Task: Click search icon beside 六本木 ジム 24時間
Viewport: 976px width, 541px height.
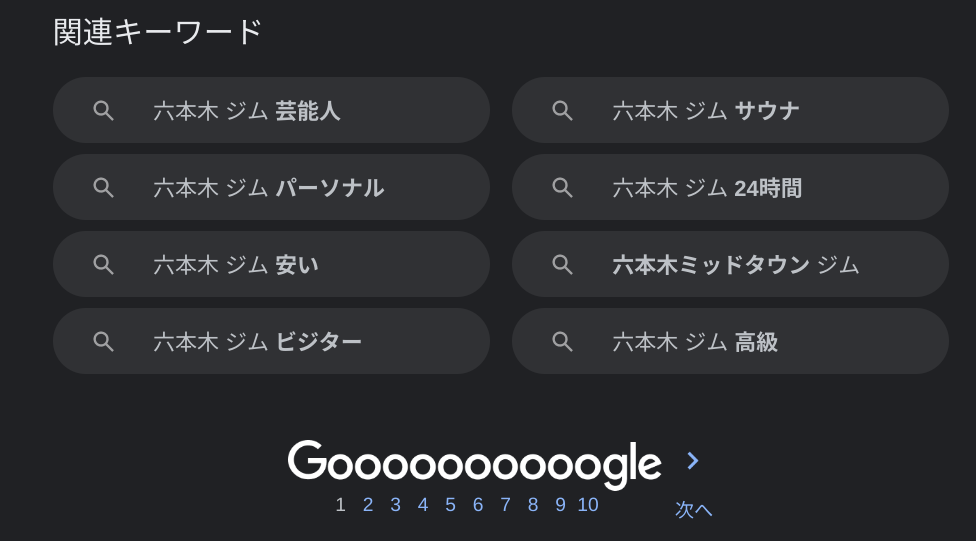Action: pos(562,187)
